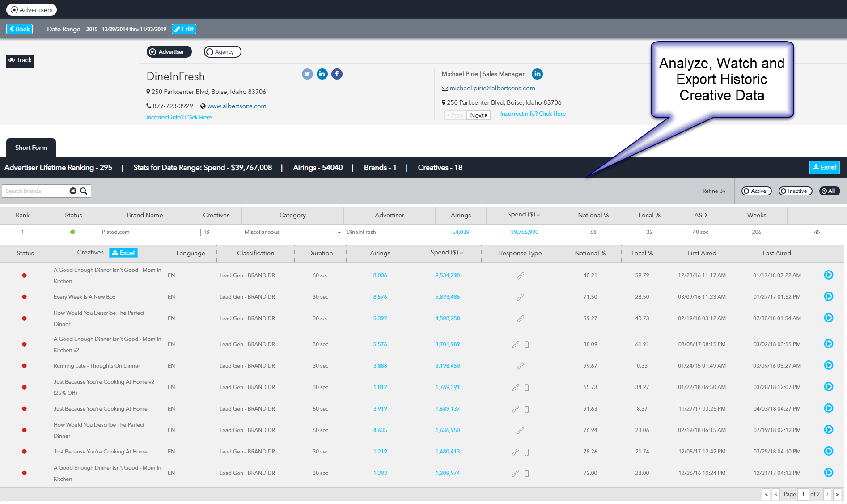Open 4,635 airings link
Screen dimensions: 847x504
tap(380, 430)
